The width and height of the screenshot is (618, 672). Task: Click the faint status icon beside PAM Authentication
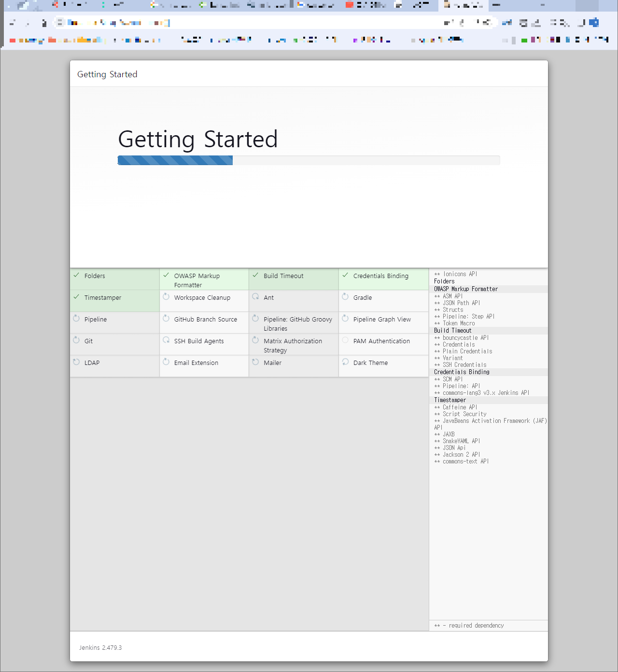coord(345,340)
